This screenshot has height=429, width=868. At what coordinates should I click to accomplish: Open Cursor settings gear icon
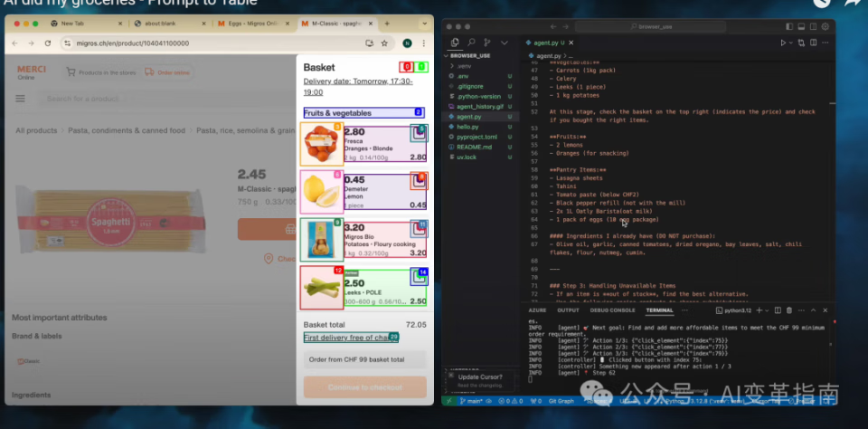(826, 26)
